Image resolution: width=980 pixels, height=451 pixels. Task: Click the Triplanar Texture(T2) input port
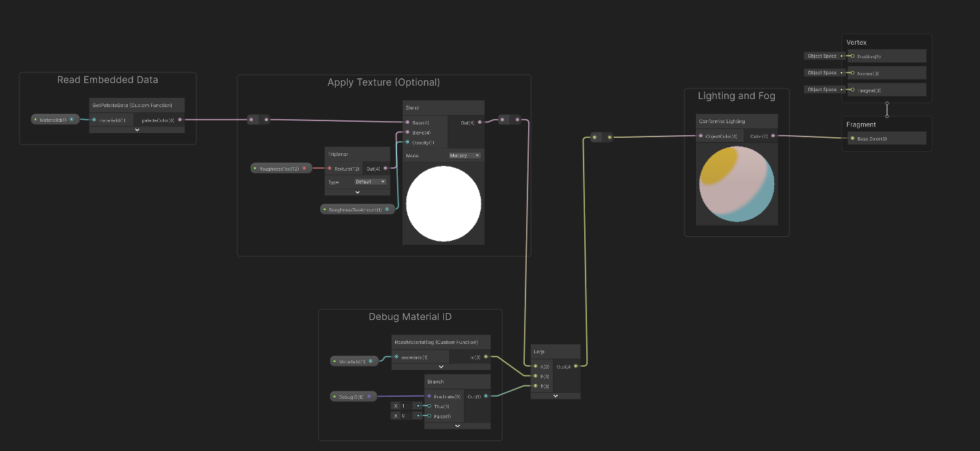tap(330, 168)
